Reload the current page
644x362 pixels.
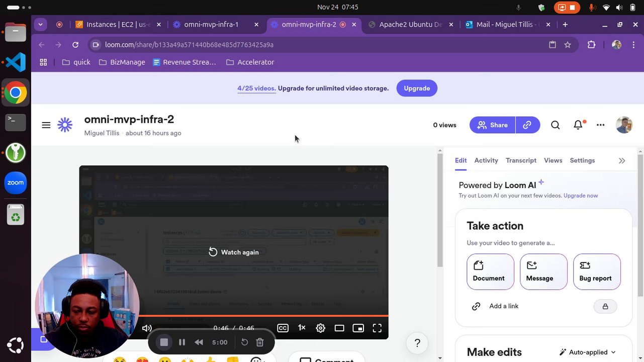pos(75,45)
